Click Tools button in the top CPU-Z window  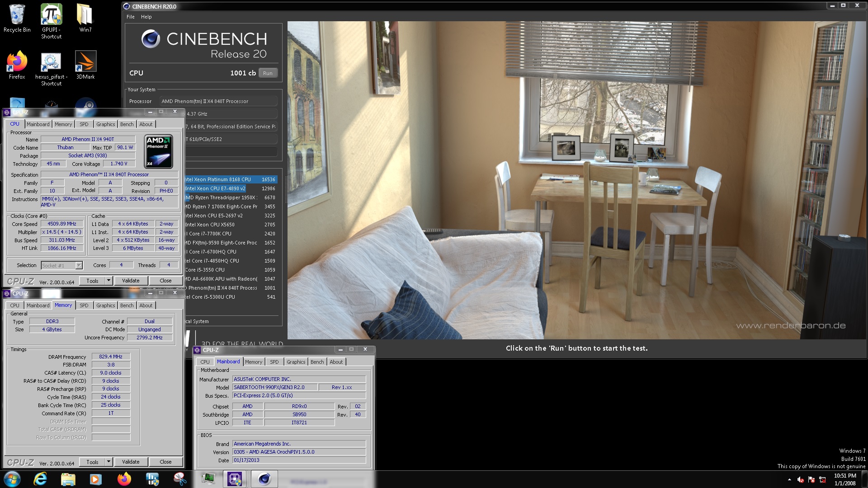[x=92, y=281]
